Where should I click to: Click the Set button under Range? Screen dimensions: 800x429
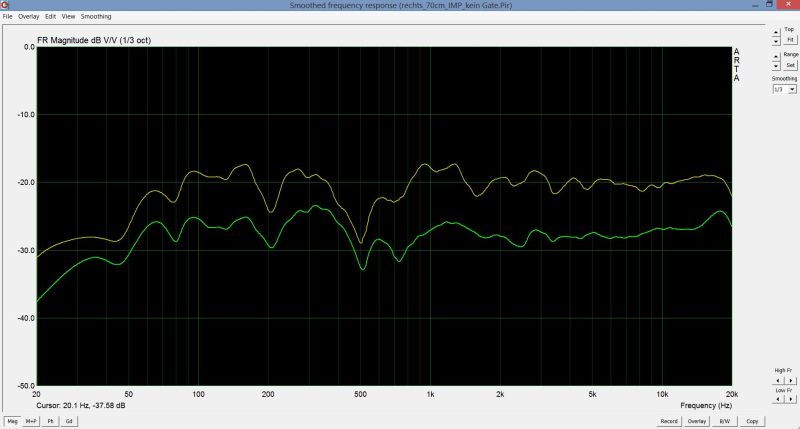click(x=790, y=65)
